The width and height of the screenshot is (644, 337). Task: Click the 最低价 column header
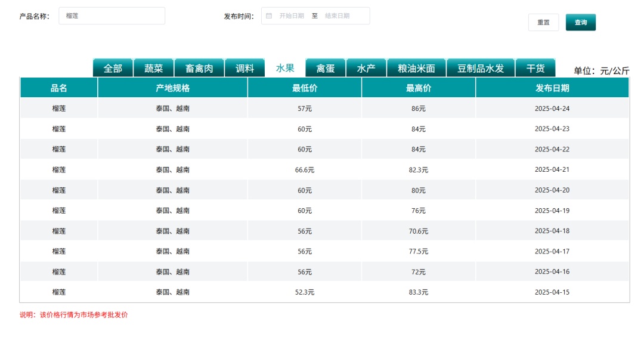pyautogui.click(x=305, y=88)
